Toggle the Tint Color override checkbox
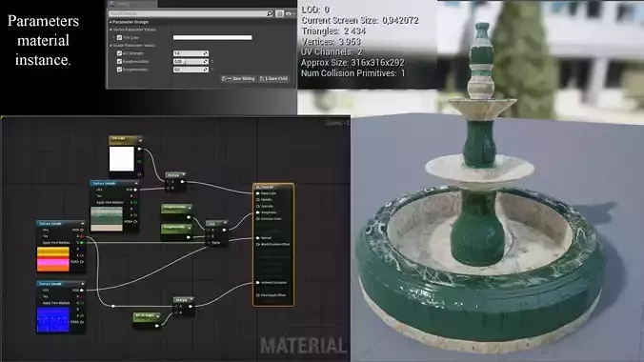 click(x=119, y=37)
